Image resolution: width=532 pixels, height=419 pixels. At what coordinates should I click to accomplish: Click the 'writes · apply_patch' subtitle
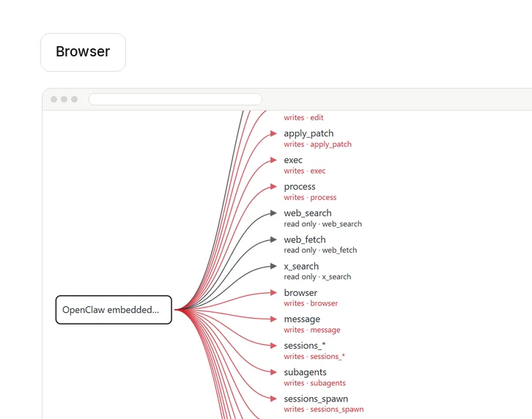click(317, 144)
